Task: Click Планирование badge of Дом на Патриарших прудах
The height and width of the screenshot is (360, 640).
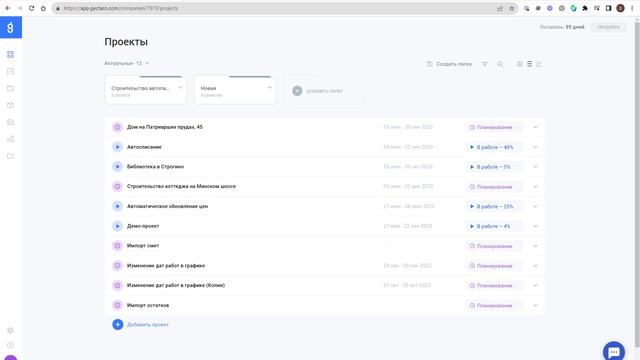Action: [x=494, y=127]
